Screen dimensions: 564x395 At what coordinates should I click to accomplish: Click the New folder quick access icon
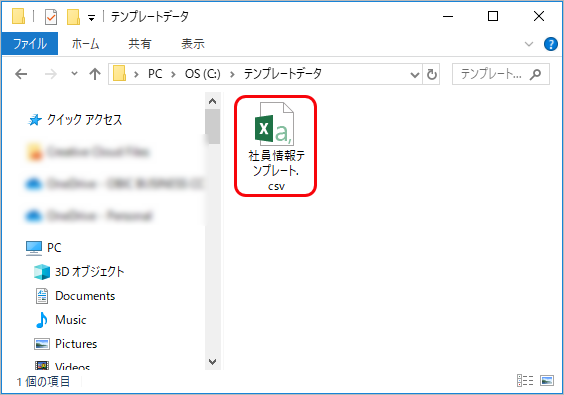73,17
